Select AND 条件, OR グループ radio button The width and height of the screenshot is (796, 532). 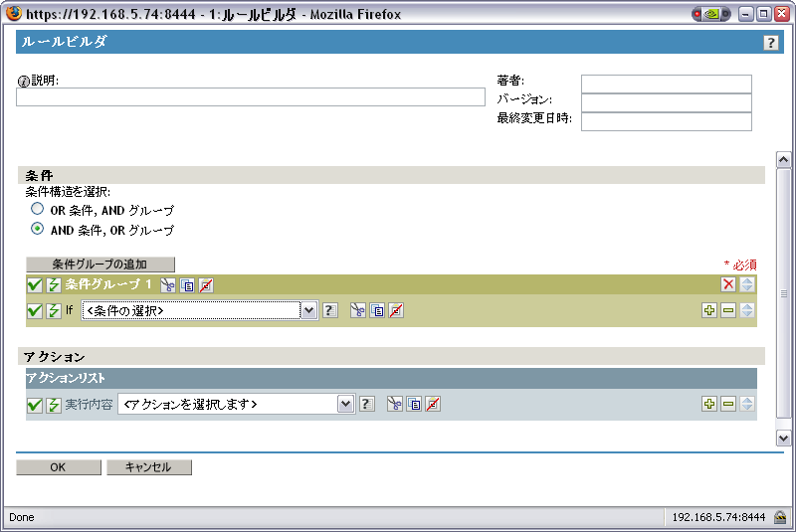click(37, 229)
